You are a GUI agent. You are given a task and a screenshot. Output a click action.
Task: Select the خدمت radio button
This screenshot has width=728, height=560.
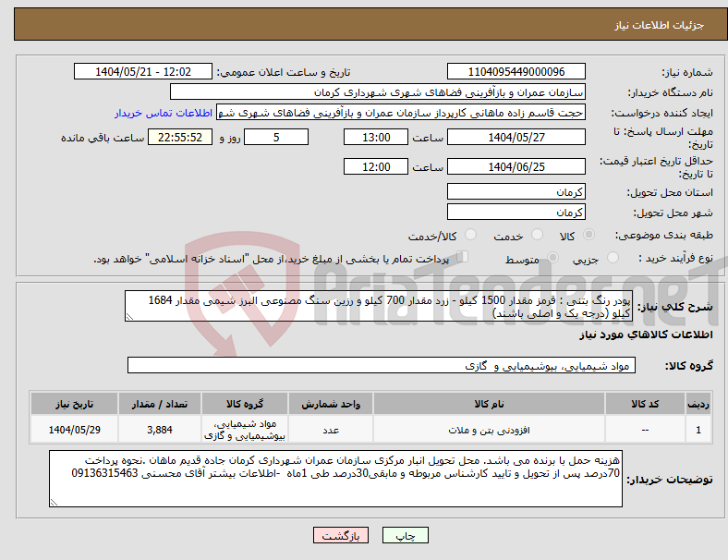[537, 235]
